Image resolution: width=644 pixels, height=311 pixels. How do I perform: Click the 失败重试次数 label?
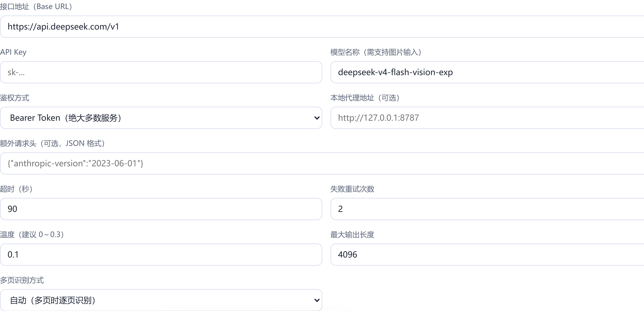[x=352, y=189]
